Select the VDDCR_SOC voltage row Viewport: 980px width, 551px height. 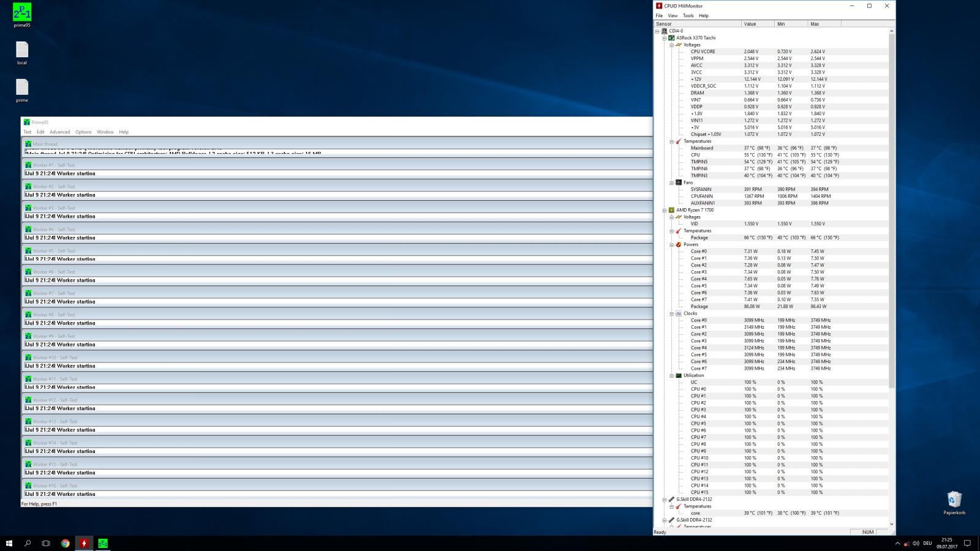coord(771,86)
